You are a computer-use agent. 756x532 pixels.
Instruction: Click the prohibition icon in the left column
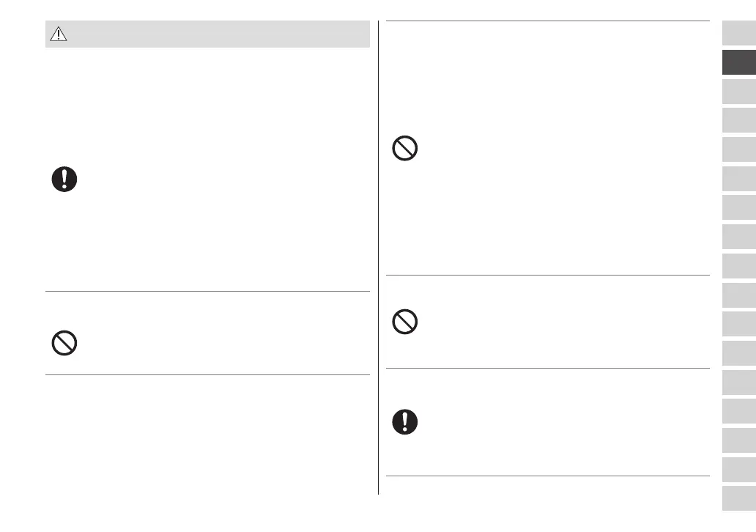pyautogui.click(x=64, y=344)
